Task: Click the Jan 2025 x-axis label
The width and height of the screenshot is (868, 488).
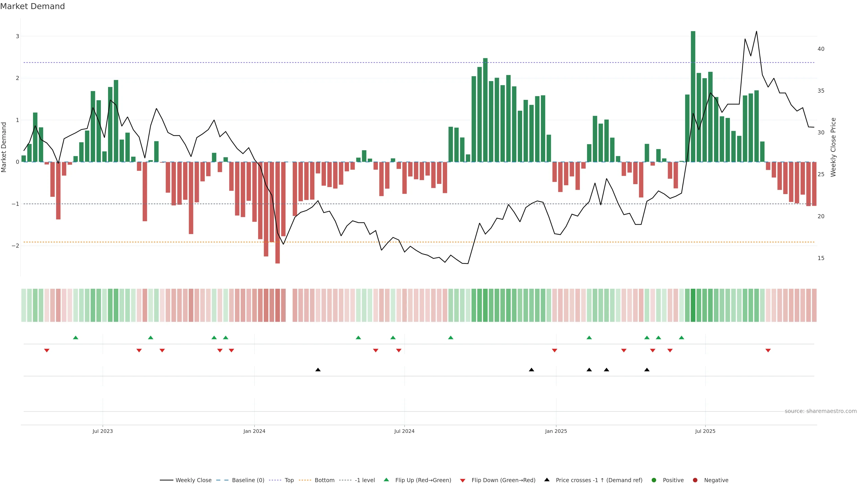Action: click(556, 431)
